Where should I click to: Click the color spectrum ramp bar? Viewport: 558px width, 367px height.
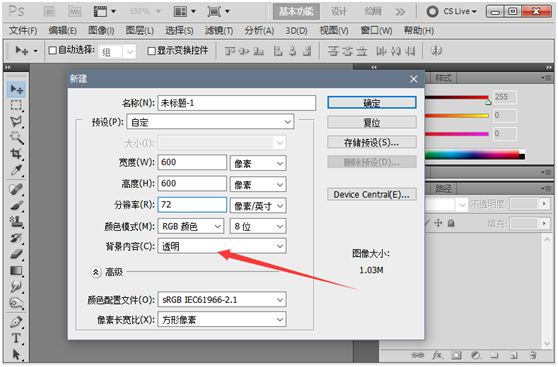[x=475, y=155]
